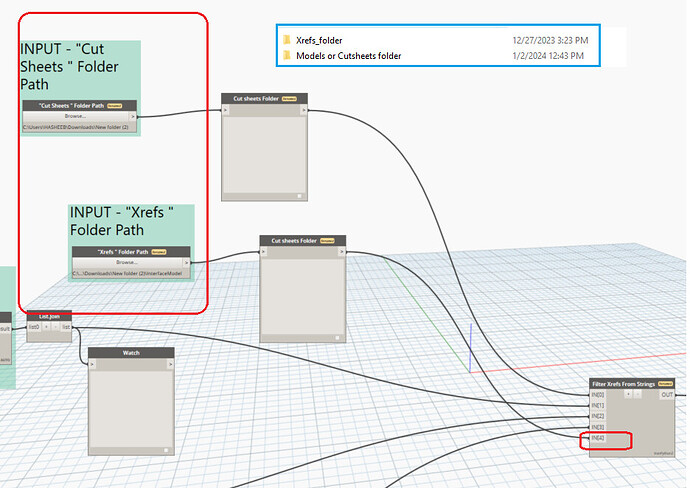Click IN[2] port on Filter Xrefs node

pos(598,416)
